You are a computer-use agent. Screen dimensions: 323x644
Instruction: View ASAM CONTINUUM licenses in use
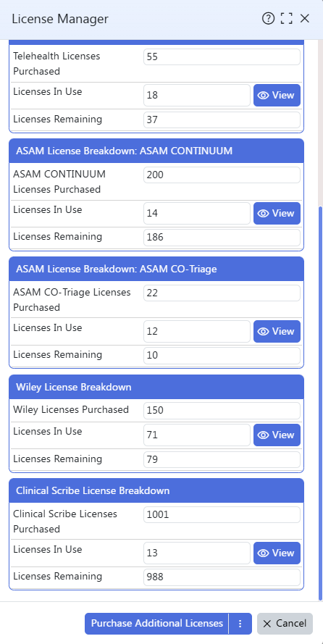277,213
